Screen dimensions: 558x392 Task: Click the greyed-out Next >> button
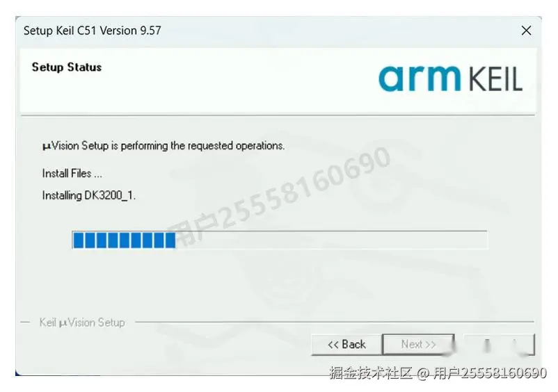point(419,344)
